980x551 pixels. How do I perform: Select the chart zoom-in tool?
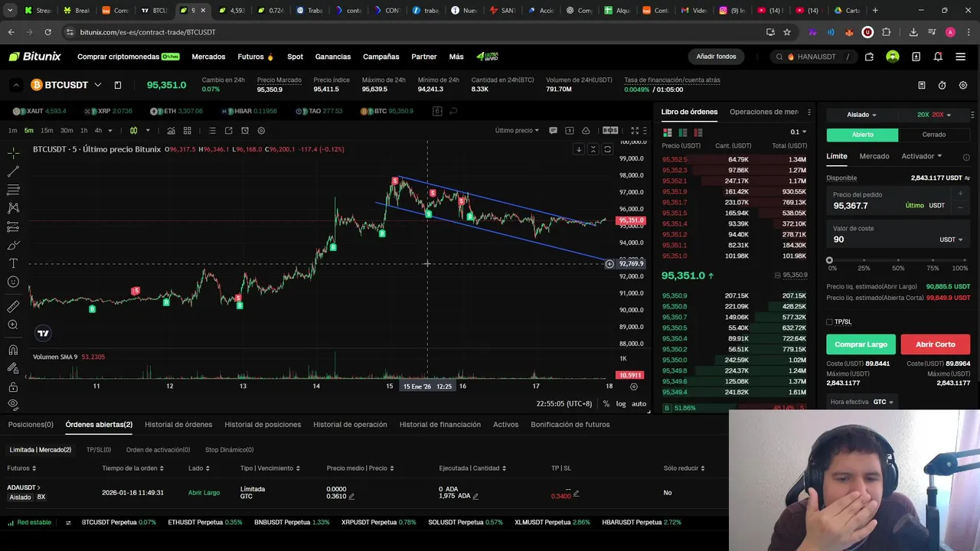pyautogui.click(x=13, y=325)
